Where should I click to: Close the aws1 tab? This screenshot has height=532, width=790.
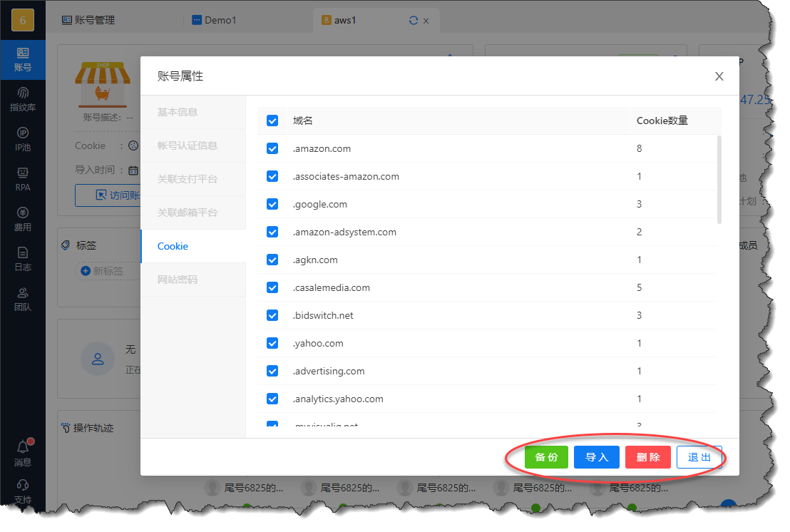pyautogui.click(x=426, y=21)
